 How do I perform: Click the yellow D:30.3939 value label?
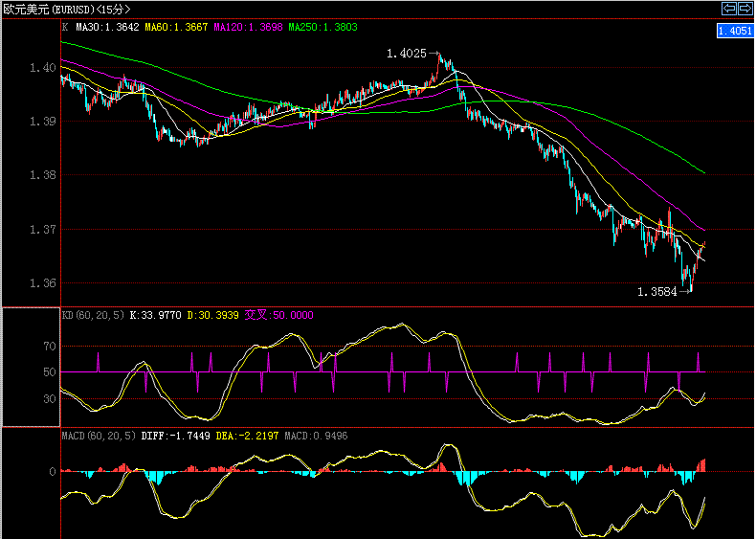click(x=212, y=315)
